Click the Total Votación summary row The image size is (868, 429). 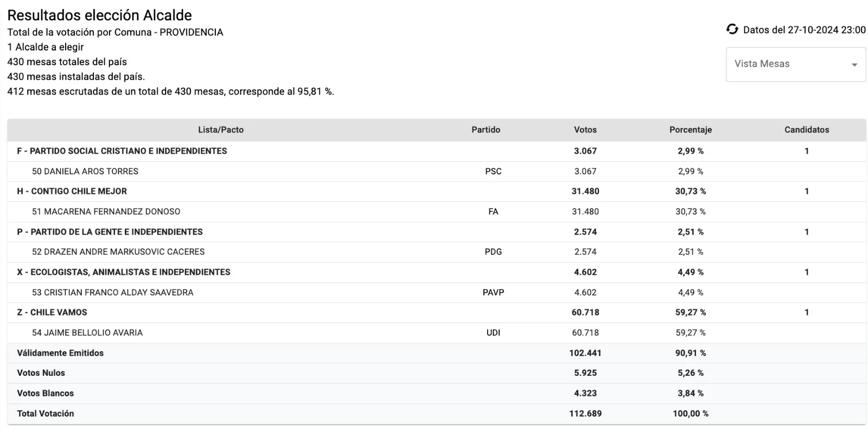click(x=46, y=414)
